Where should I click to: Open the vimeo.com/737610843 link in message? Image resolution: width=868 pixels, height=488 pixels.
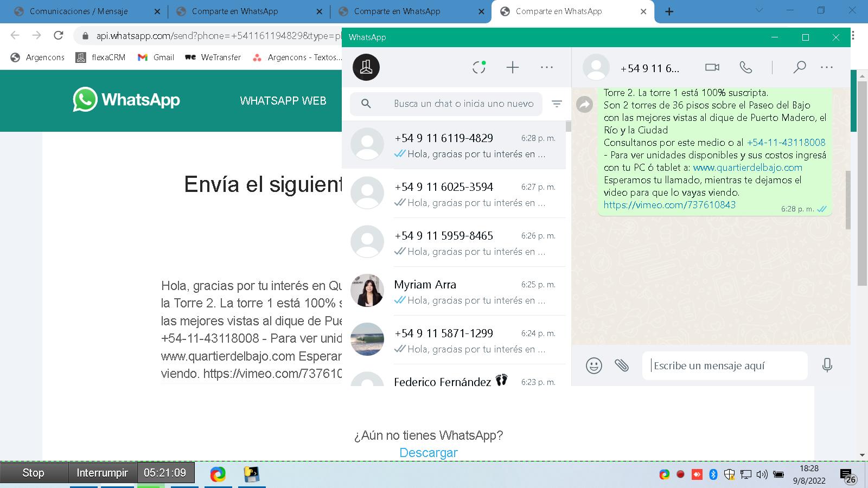[669, 204]
